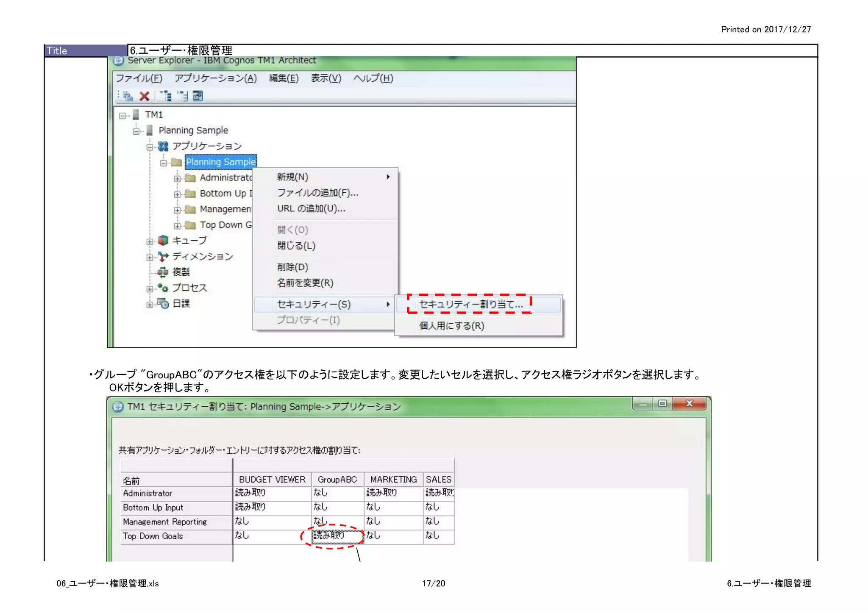
Task: Select セキュリティー割り当て... submenu item
Action: (479, 304)
